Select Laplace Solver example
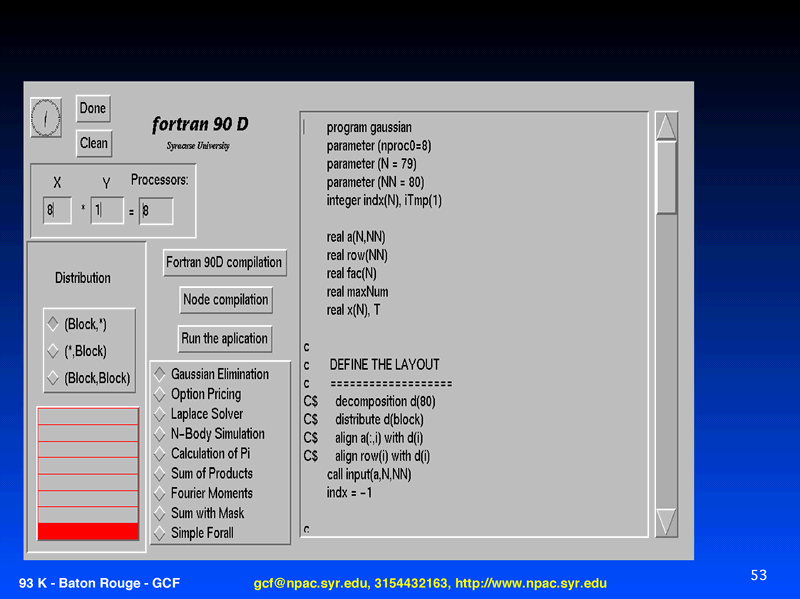 point(199,414)
